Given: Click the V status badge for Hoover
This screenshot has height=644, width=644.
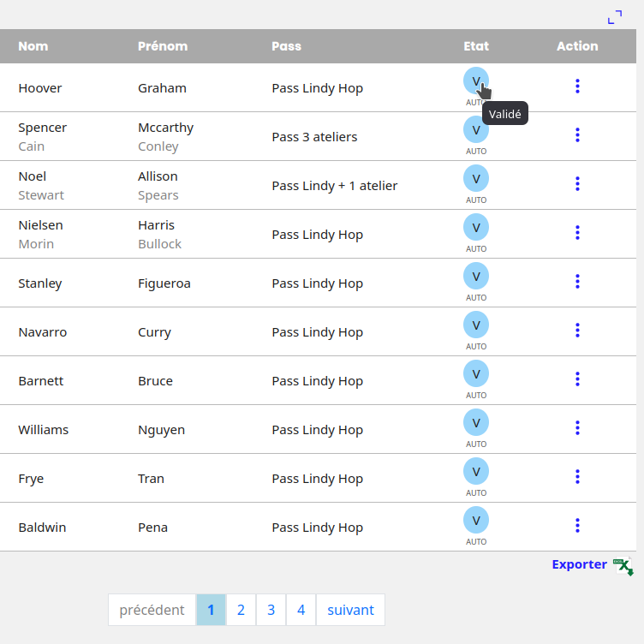Looking at the screenshot, I should (476, 80).
